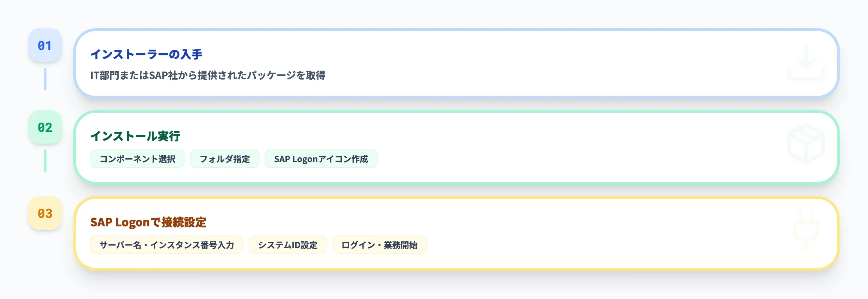868x299 pixels.
Task: Click the faint download icon in card 01
Action: [806, 62]
